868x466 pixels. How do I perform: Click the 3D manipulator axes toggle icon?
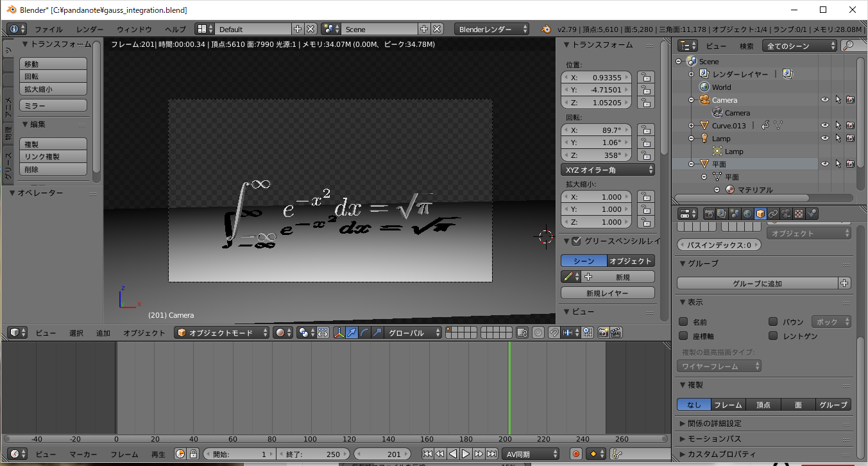[339, 332]
